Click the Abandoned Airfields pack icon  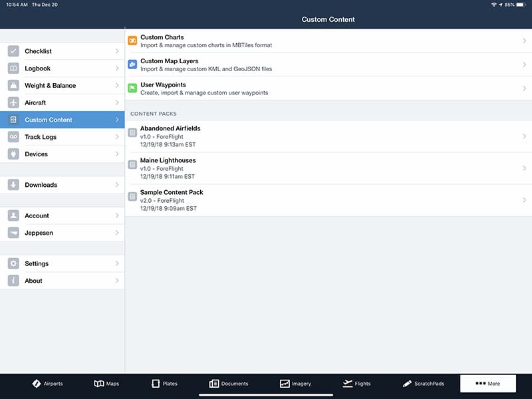click(x=132, y=132)
